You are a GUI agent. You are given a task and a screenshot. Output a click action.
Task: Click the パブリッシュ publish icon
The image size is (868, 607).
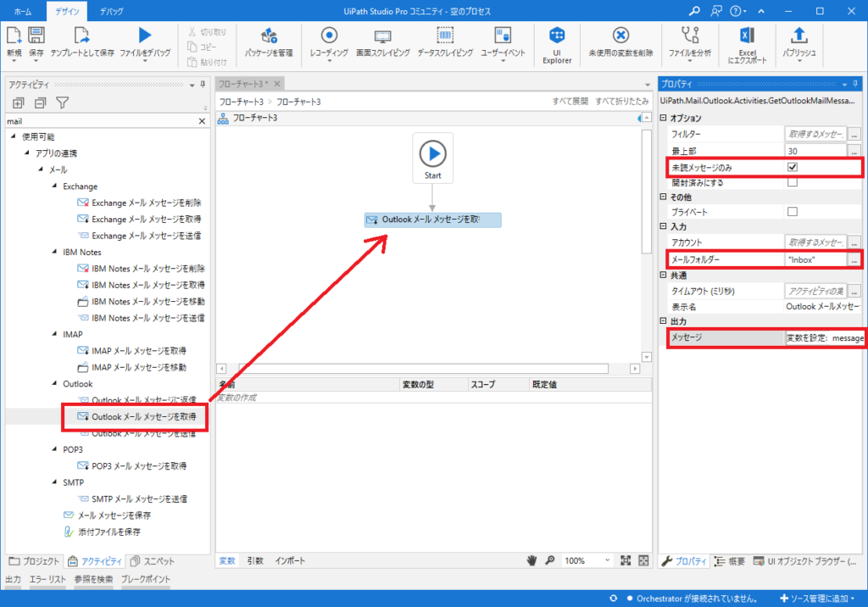tap(798, 35)
